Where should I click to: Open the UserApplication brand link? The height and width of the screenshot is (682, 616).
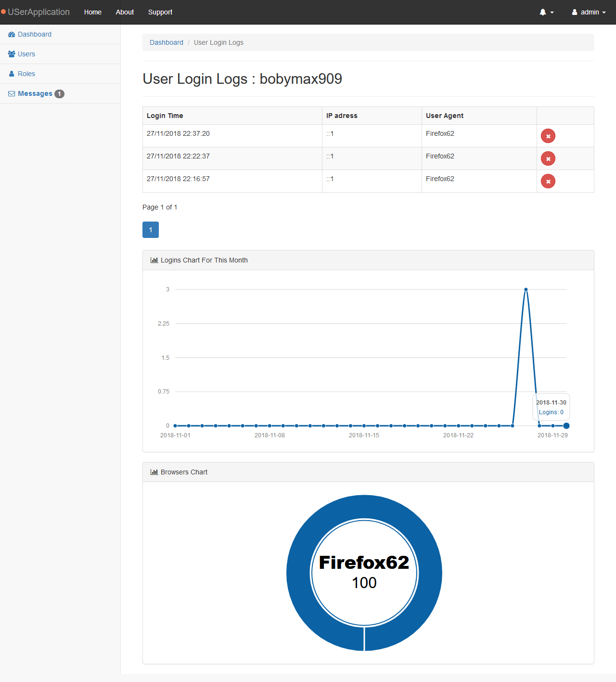tap(36, 12)
